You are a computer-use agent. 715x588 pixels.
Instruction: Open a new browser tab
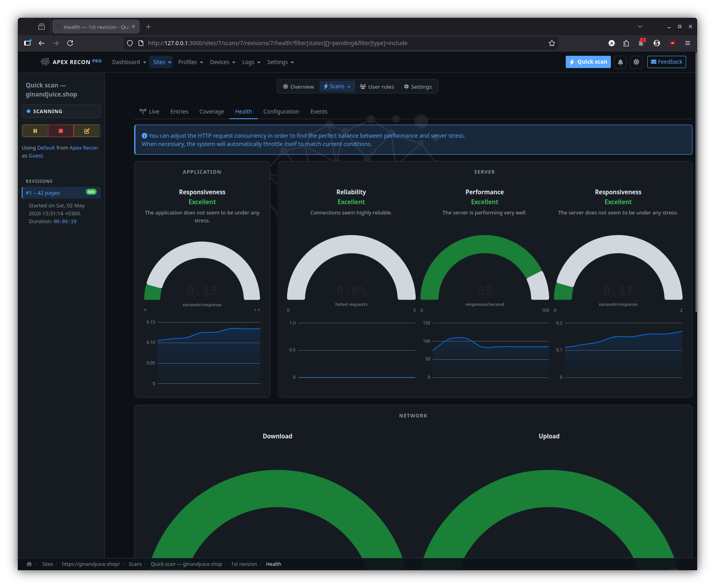148,27
